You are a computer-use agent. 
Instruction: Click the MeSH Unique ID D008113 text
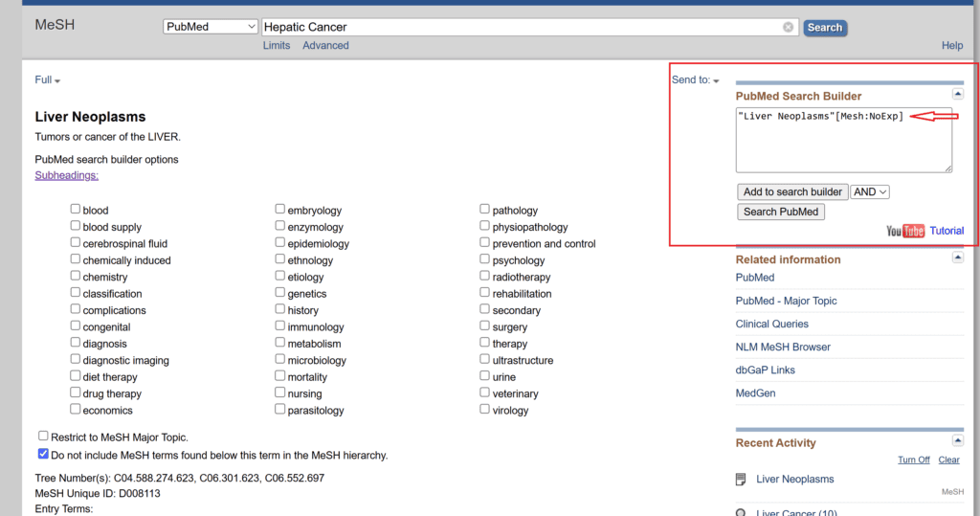(x=98, y=493)
